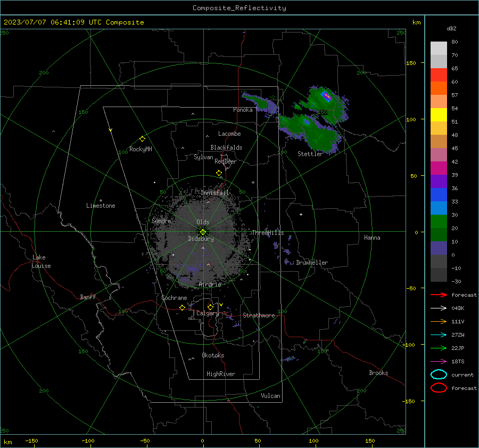479x448 pixels.
Task: Click the Brooks label
Action: [378, 373]
